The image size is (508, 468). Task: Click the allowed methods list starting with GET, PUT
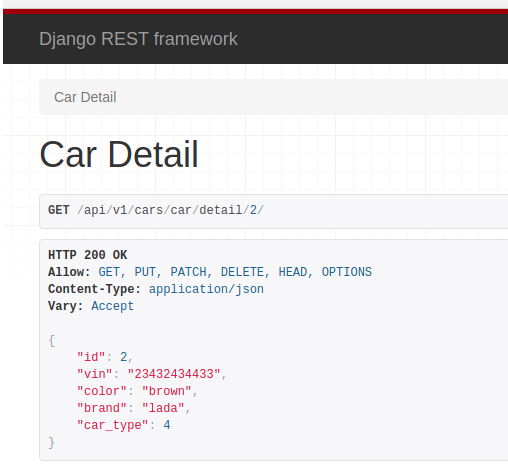[235, 272]
